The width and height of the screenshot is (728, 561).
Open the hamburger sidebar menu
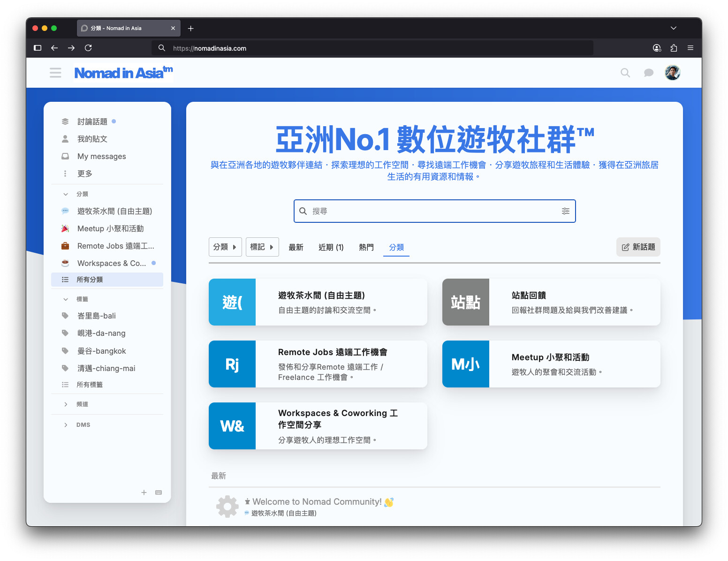pos(55,73)
